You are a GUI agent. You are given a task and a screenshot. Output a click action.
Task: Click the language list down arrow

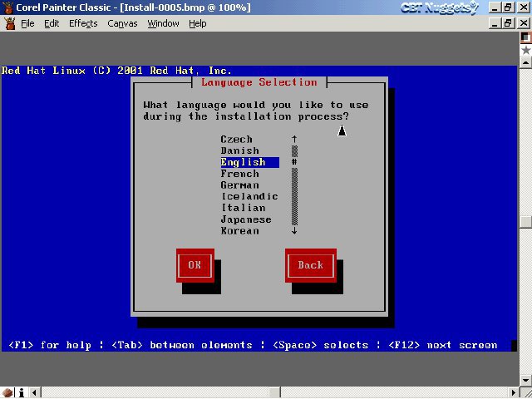coord(294,231)
